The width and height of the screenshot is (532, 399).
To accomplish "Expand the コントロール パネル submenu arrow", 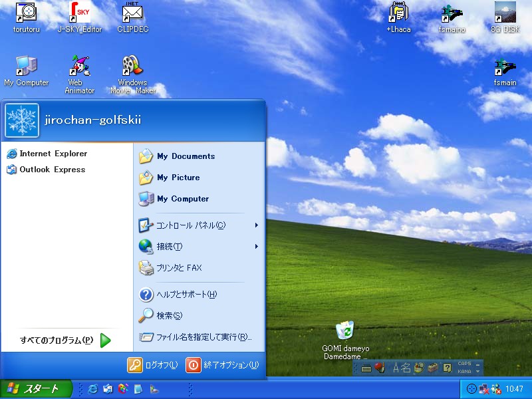I will coord(257,225).
